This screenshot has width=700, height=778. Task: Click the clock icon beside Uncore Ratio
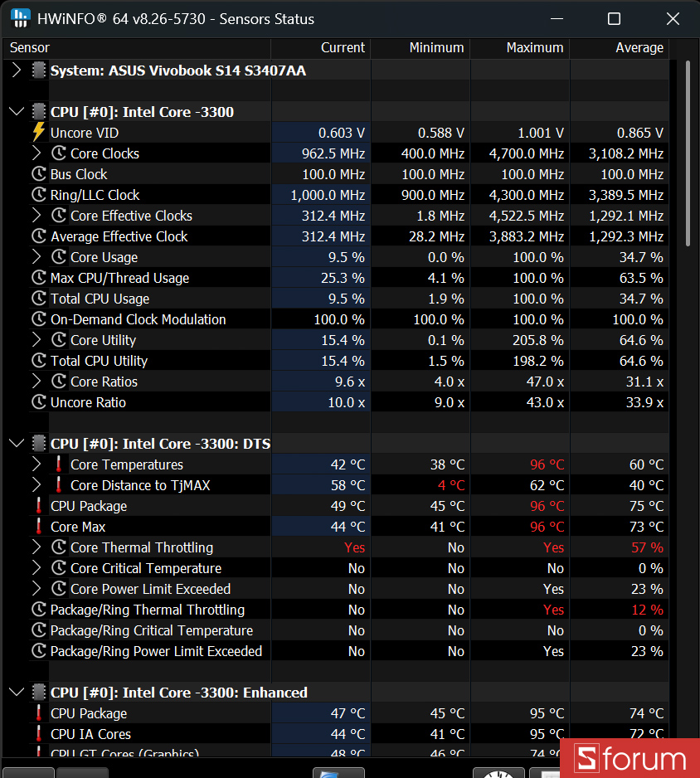(39, 402)
